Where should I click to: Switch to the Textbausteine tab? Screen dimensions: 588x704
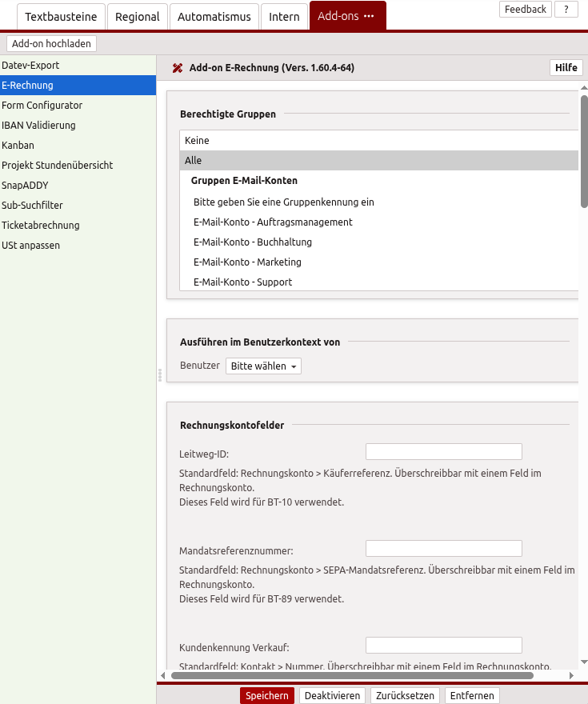click(x=61, y=17)
